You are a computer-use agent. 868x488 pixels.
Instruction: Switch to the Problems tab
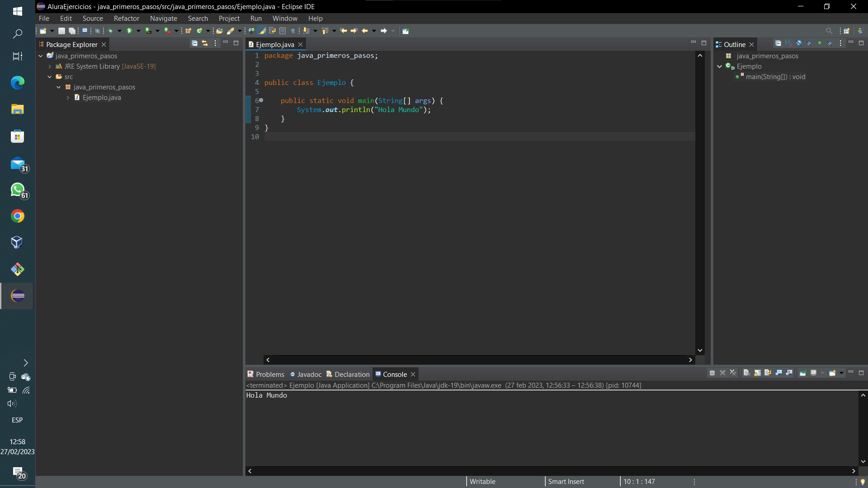266,374
